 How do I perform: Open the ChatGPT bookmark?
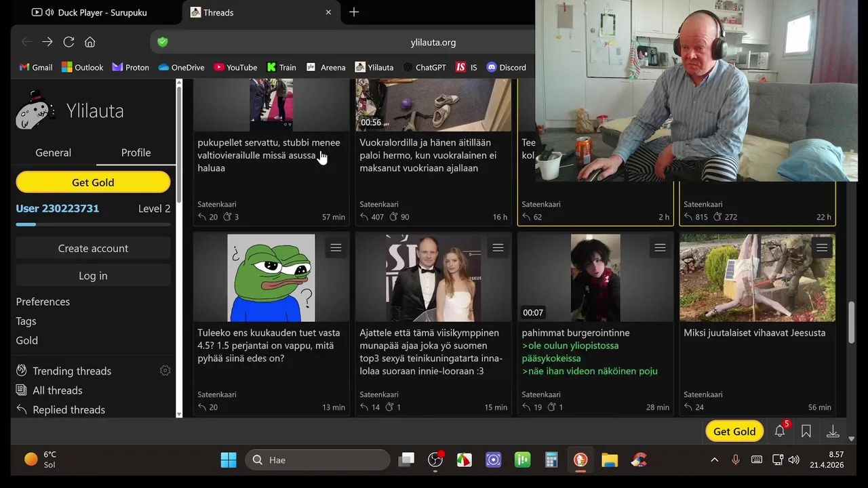tap(425, 67)
